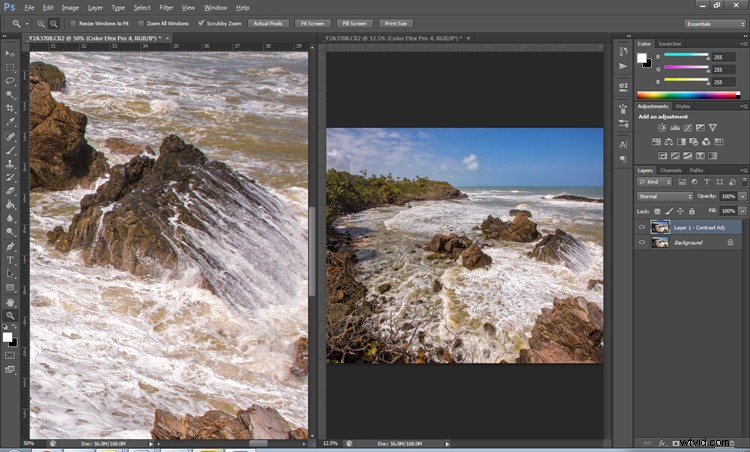
Task: Enable Resize Windows to Fit checkbox
Action: tap(73, 23)
